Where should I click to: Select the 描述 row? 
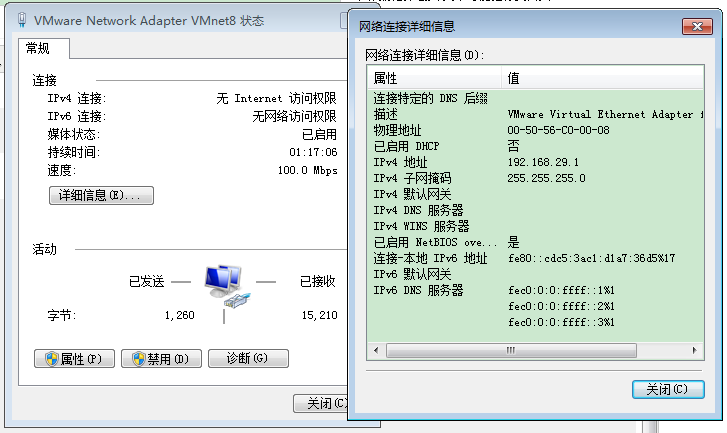pos(536,114)
